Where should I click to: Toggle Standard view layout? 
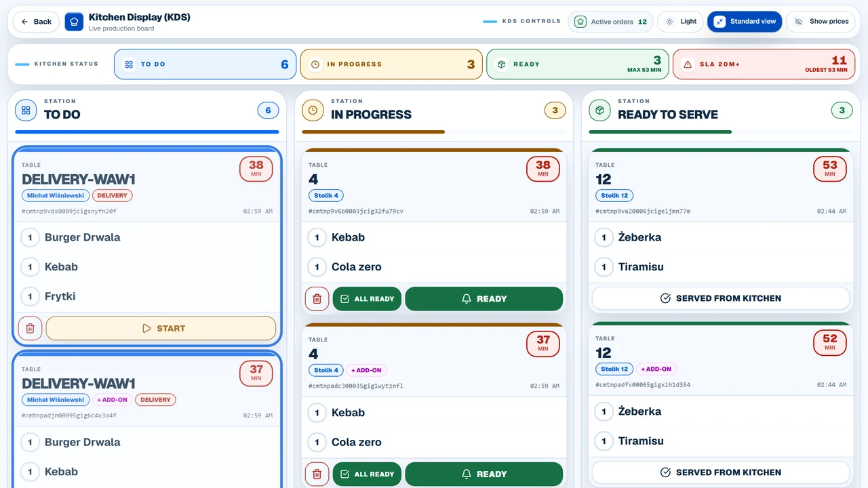(x=745, y=22)
